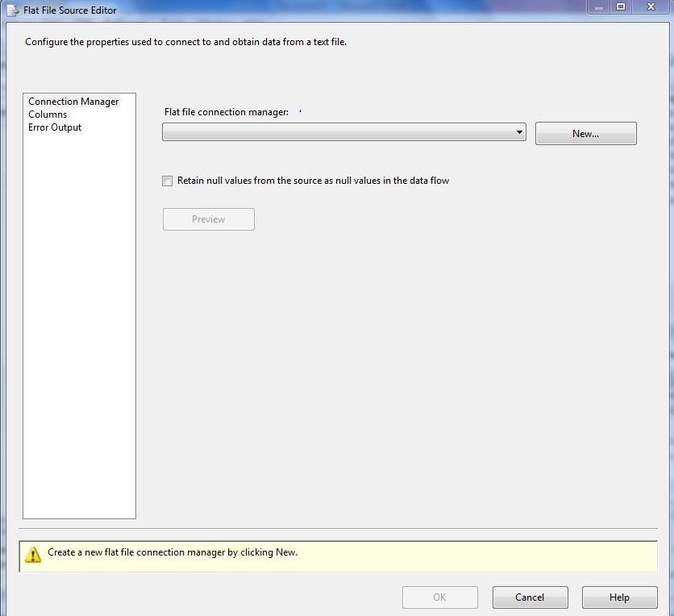Open Help for this dialog
The image size is (674, 616).
[x=619, y=597]
